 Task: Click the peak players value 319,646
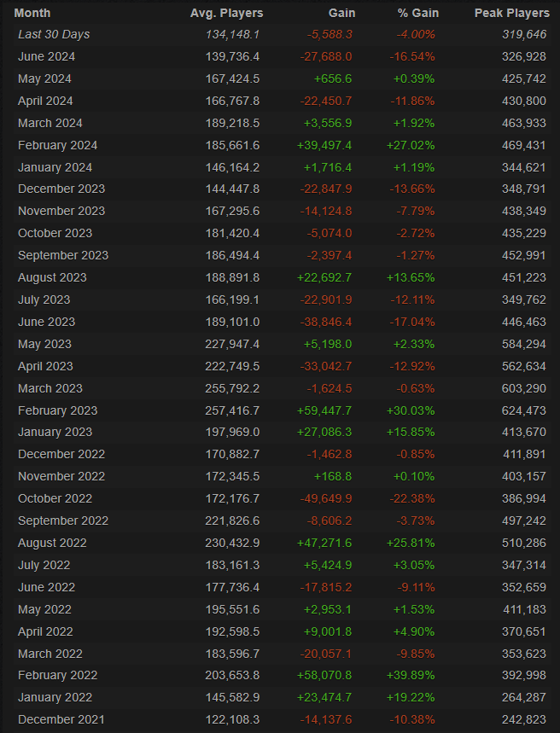(x=524, y=35)
